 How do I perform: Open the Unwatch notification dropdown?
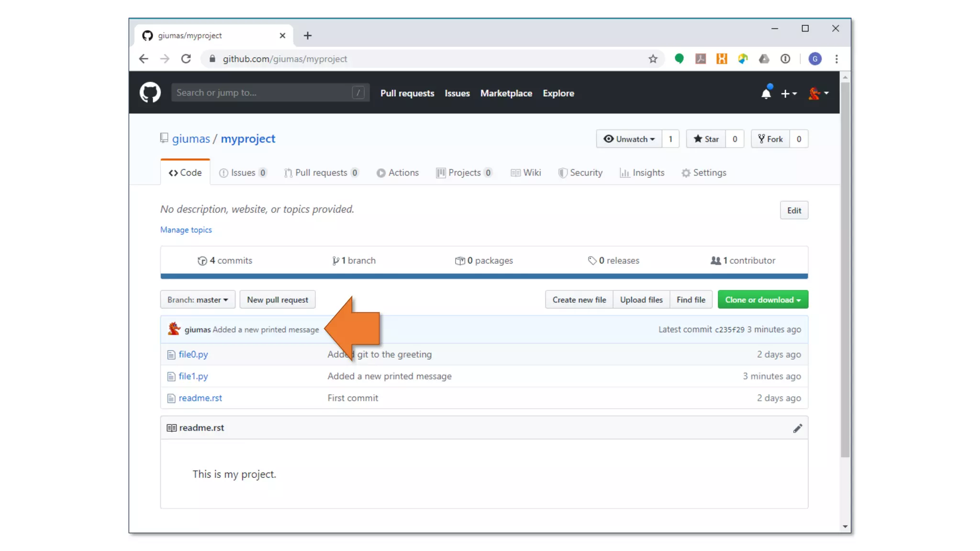629,139
